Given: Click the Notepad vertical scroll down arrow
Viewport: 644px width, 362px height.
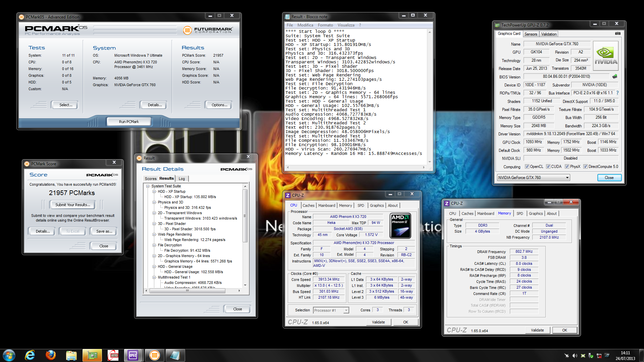Looking at the screenshot, I should [x=430, y=162].
